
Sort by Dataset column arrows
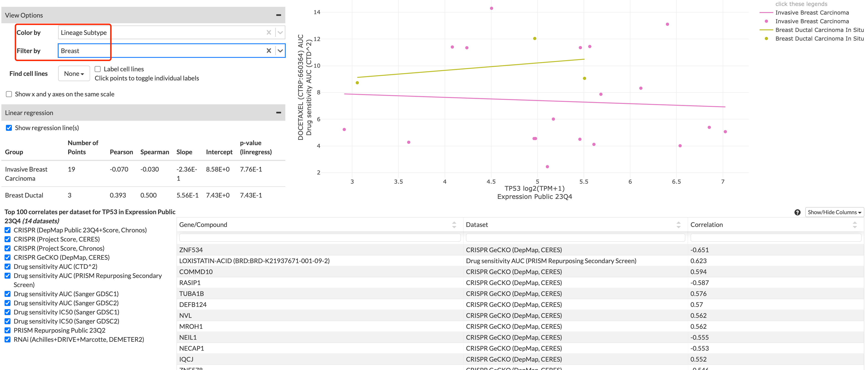678,225
